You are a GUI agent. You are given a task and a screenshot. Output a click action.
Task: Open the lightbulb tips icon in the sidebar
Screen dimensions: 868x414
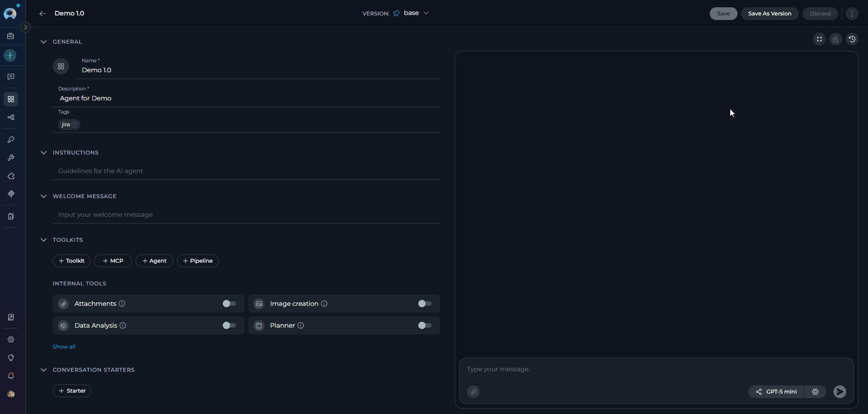[11, 358]
